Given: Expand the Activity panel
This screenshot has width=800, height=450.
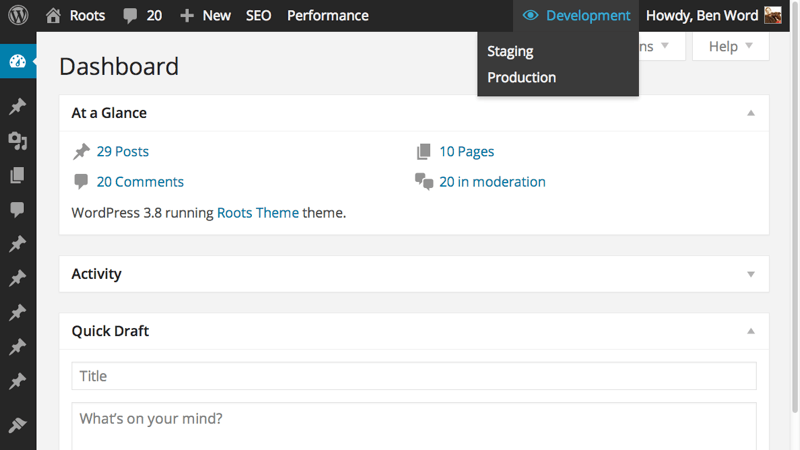Looking at the screenshot, I should click(751, 273).
